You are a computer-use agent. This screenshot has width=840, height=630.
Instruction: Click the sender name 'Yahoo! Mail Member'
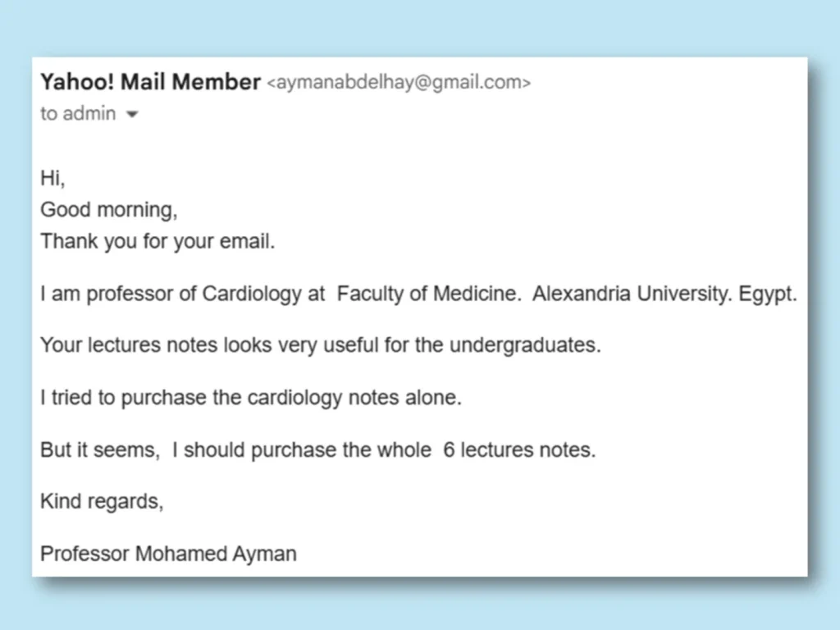point(151,82)
